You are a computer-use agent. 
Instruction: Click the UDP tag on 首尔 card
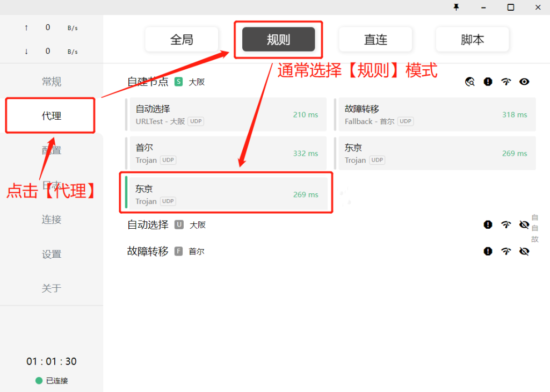click(168, 160)
